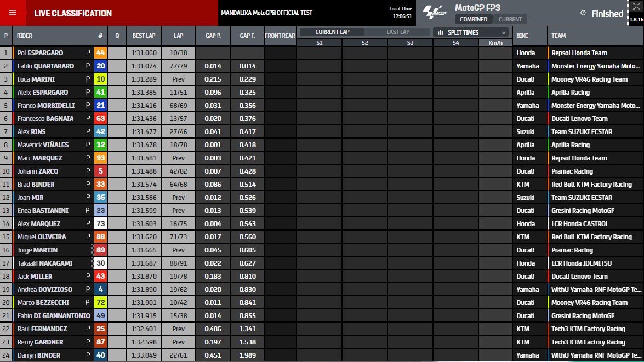The height and width of the screenshot is (362, 644).
Task: Select rider Miguel OLIVEIRA
Action: 42,237
